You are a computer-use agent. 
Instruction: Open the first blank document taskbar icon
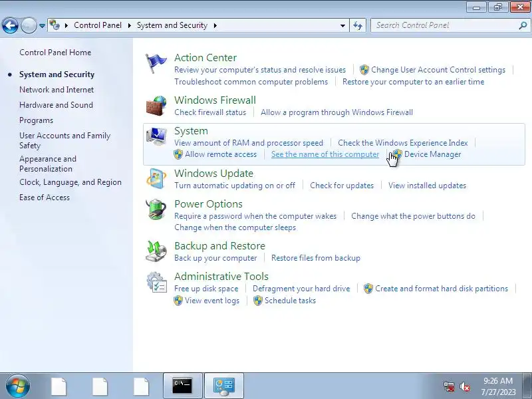[x=59, y=386]
